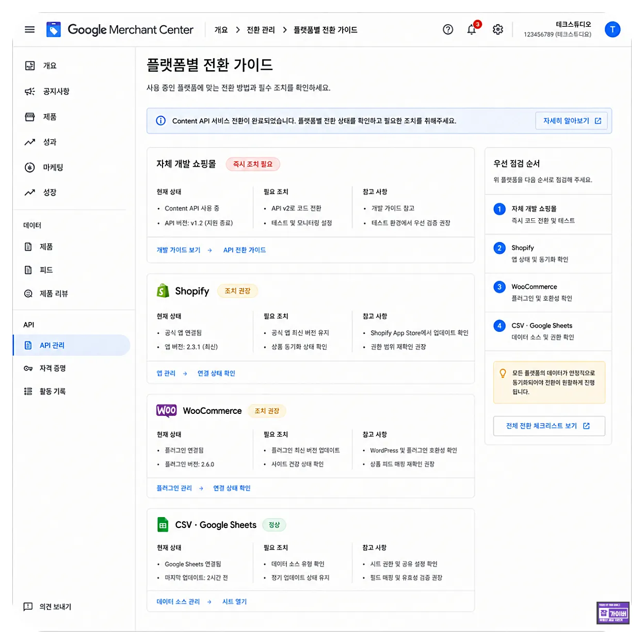Click the 자세히 알아보기 button
644x644 pixels.
click(x=571, y=121)
